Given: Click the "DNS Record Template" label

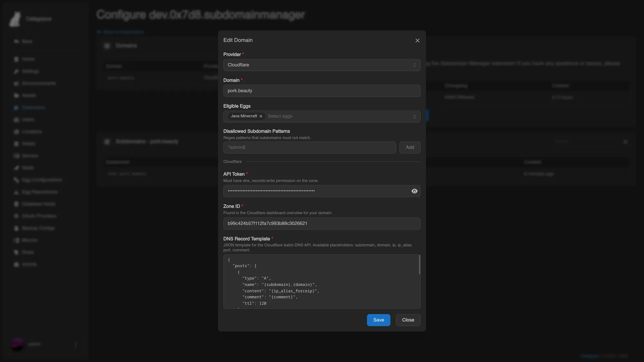Looking at the screenshot, I should click(247, 239).
